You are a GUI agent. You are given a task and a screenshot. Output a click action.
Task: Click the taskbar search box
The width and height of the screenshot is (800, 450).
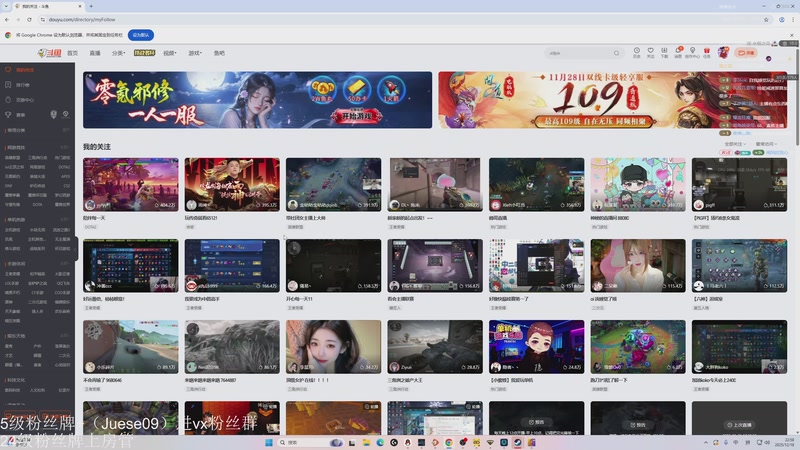pos(310,442)
